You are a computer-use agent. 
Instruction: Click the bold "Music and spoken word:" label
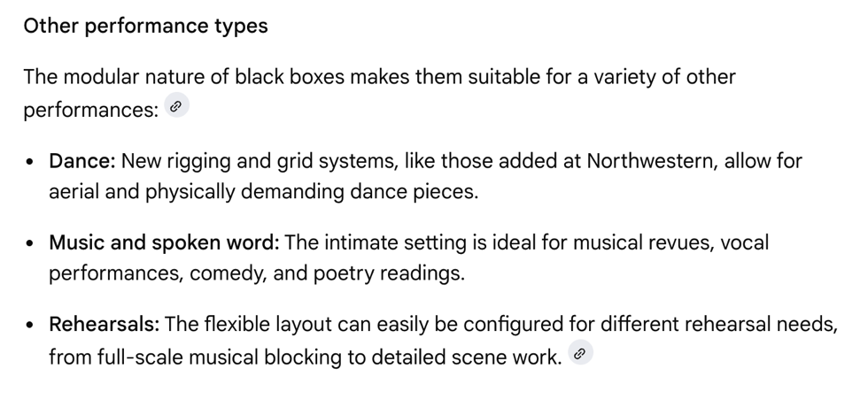(x=164, y=242)
